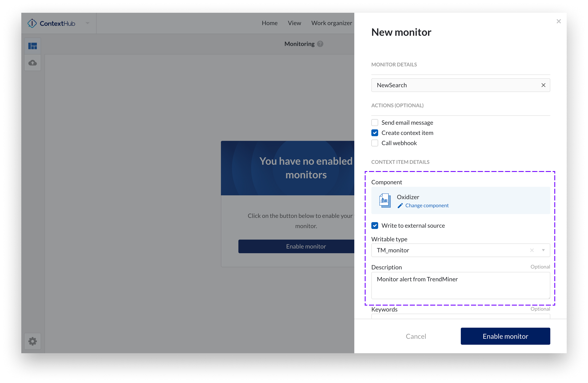Click the Monitoring help question icon
588x383 pixels.
tap(320, 44)
